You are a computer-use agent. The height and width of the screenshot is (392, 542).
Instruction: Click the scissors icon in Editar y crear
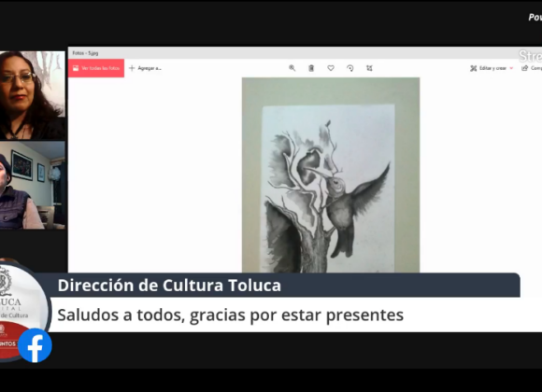tap(473, 68)
